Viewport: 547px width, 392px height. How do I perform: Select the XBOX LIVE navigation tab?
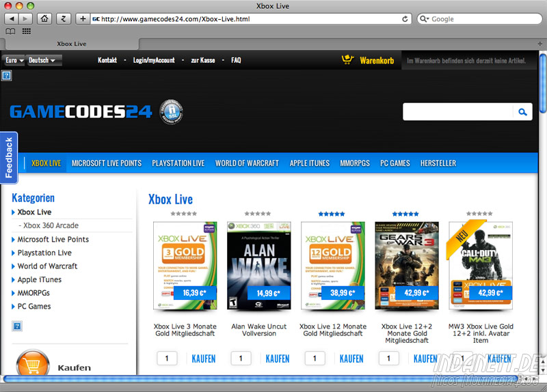point(46,163)
